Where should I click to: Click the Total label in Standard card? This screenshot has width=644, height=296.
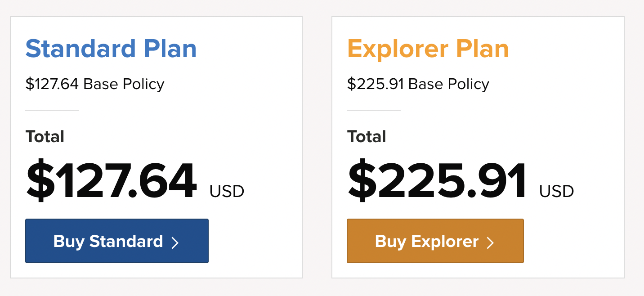(x=45, y=136)
